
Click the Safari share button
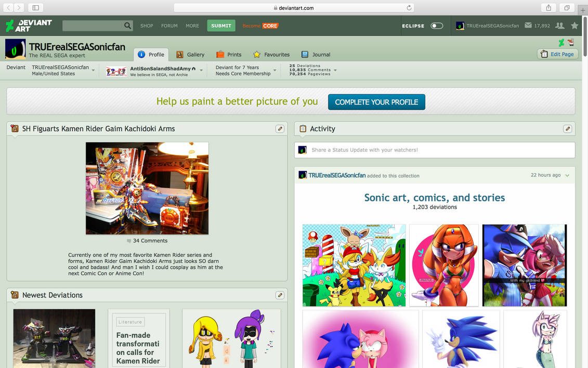pyautogui.click(x=548, y=7)
